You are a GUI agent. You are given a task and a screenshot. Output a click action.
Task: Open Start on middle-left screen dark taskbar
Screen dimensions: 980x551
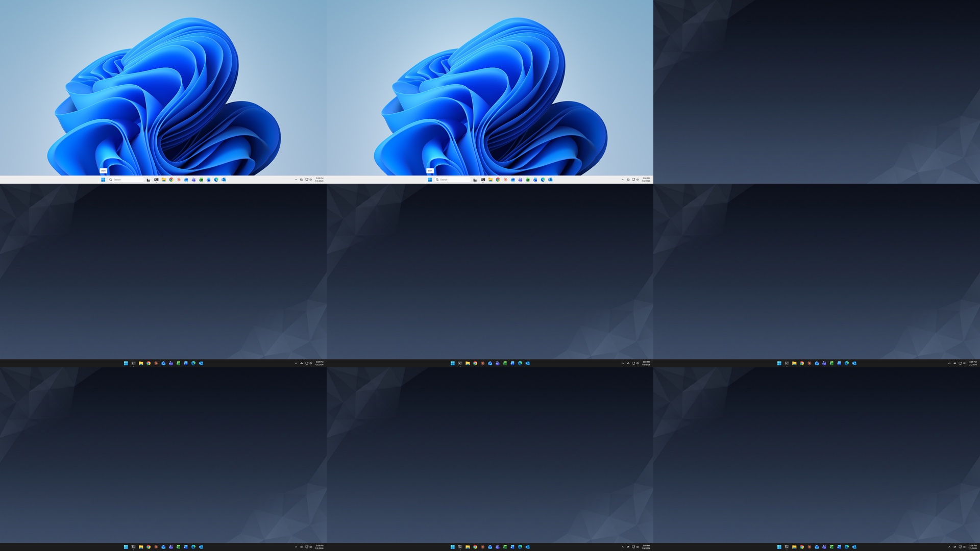point(126,363)
